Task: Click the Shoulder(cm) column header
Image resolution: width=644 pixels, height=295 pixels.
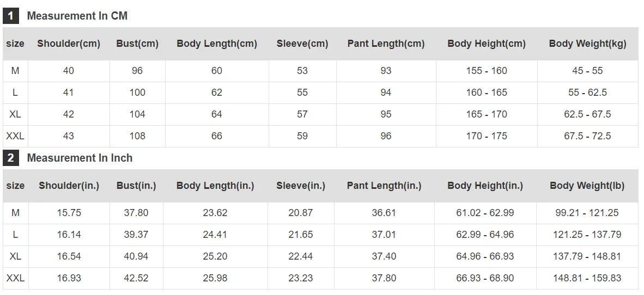Action: tap(69, 44)
